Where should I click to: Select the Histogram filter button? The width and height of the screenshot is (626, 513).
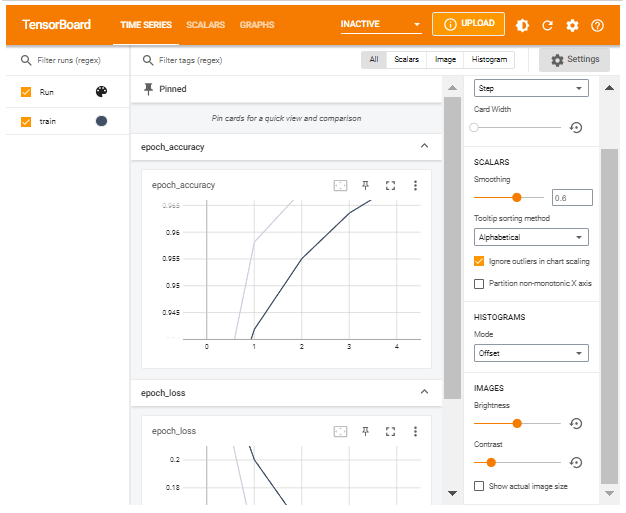[x=489, y=60]
